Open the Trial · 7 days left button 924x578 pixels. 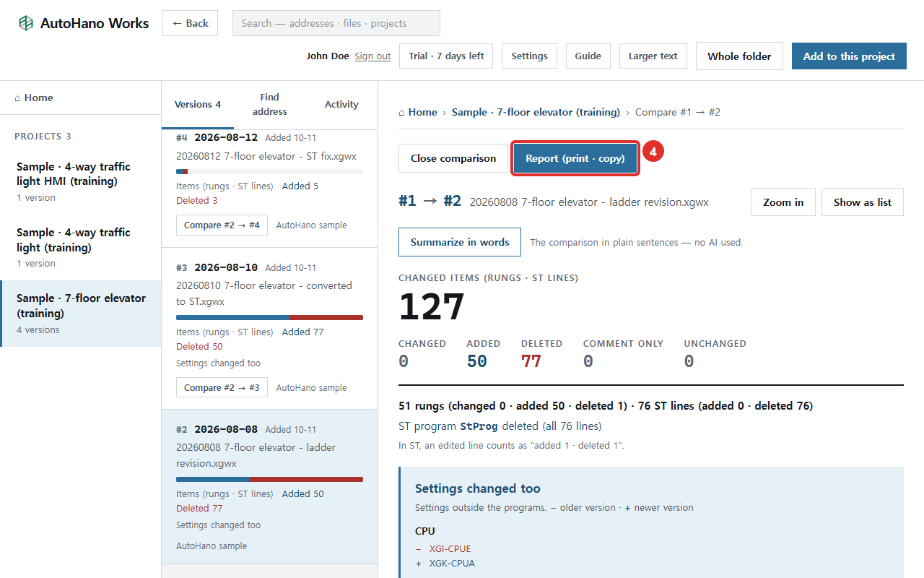click(446, 56)
